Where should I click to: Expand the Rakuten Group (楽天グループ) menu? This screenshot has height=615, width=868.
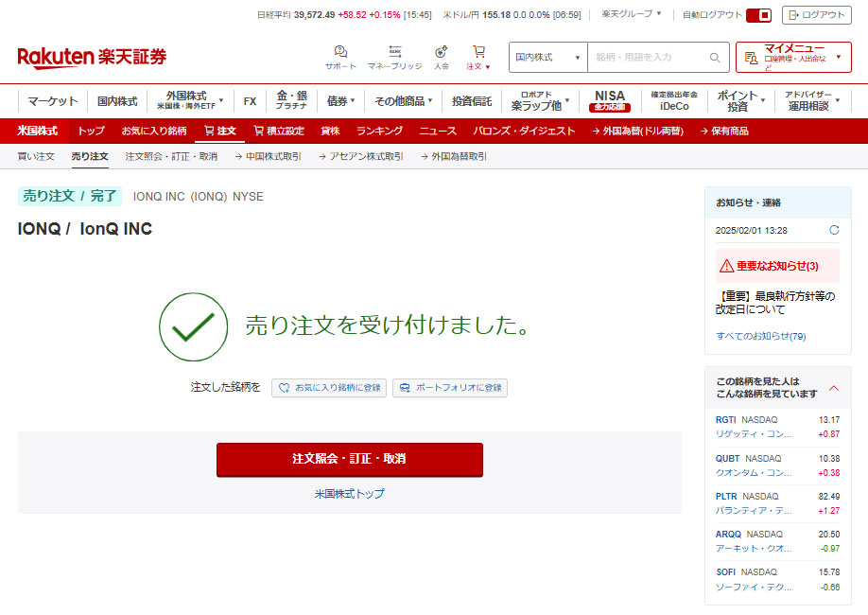pos(632,14)
